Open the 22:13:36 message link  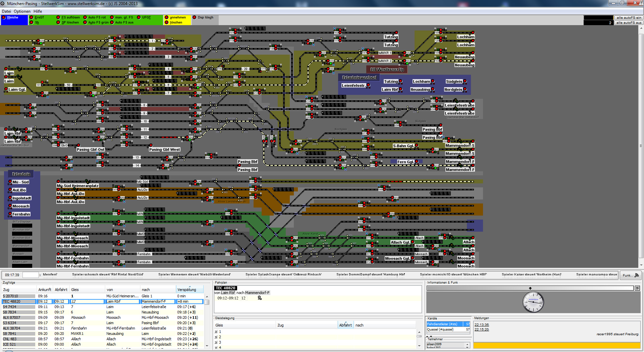[481, 325]
